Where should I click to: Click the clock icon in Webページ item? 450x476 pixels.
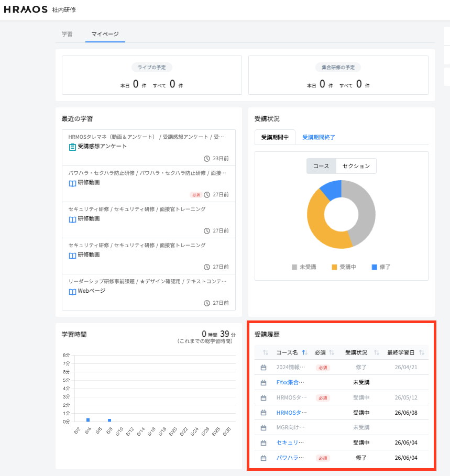pos(207,303)
